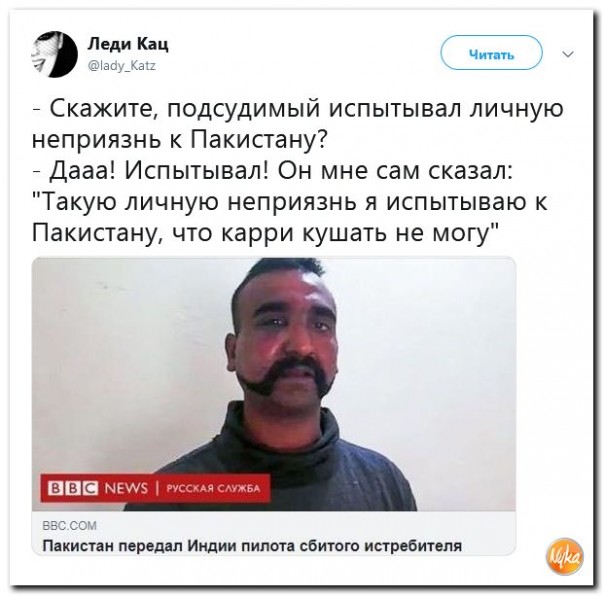The width and height of the screenshot is (604, 596).
Task: Click line Пакистану, что карри кушать не могу
Action: 265,233
